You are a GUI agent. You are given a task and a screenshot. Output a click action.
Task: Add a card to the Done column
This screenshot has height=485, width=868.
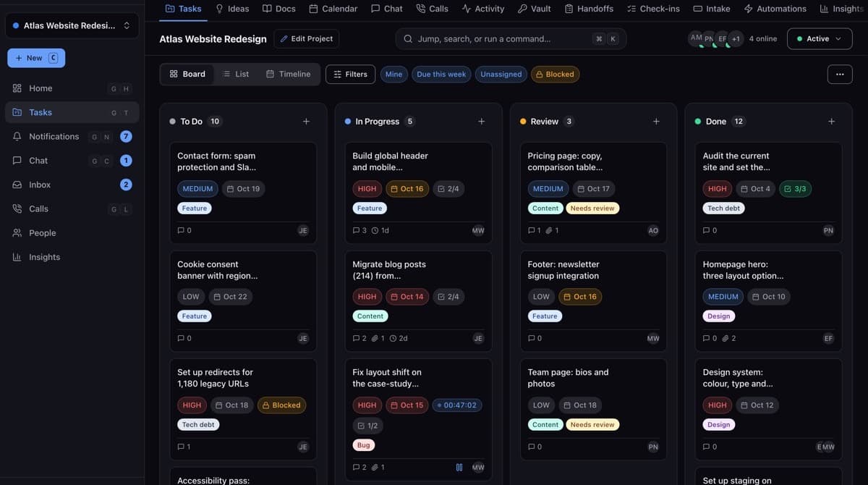tap(831, 122)
